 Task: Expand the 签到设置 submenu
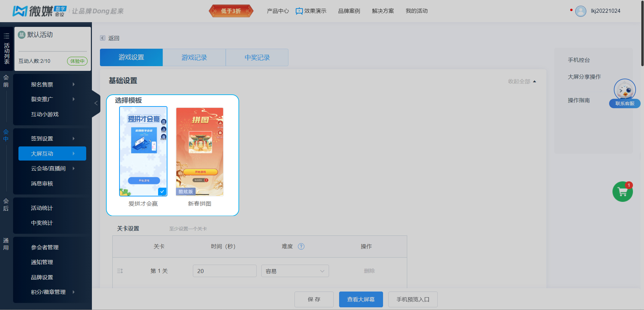point(73,138)
